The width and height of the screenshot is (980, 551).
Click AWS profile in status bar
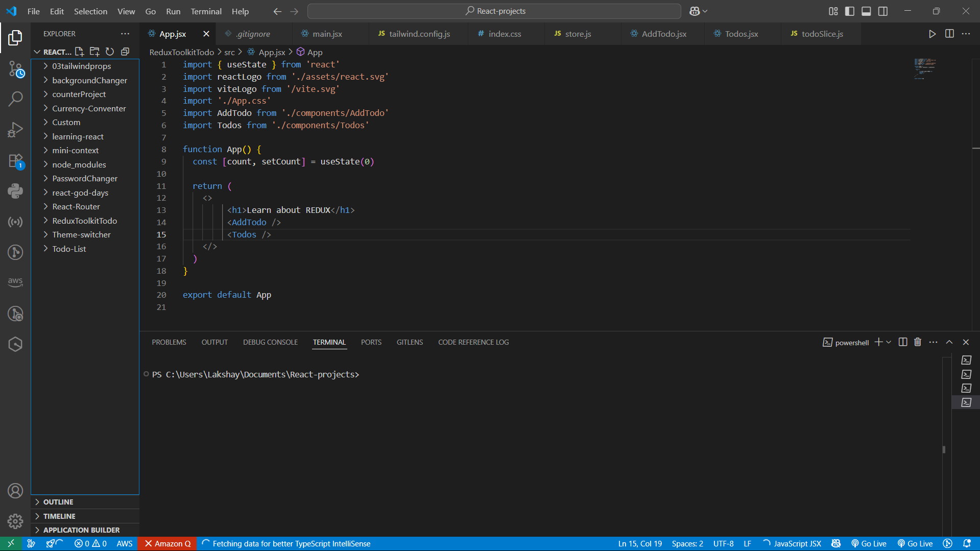(124, 544)
